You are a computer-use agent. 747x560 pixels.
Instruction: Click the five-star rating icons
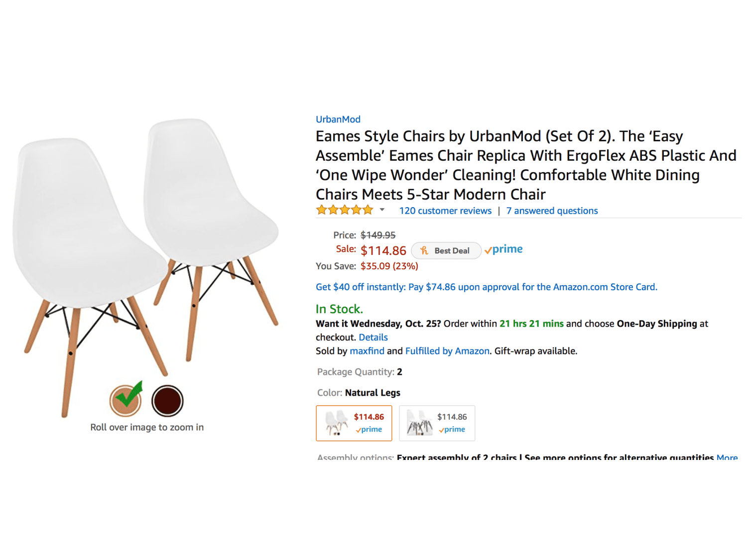coord(345,210)
